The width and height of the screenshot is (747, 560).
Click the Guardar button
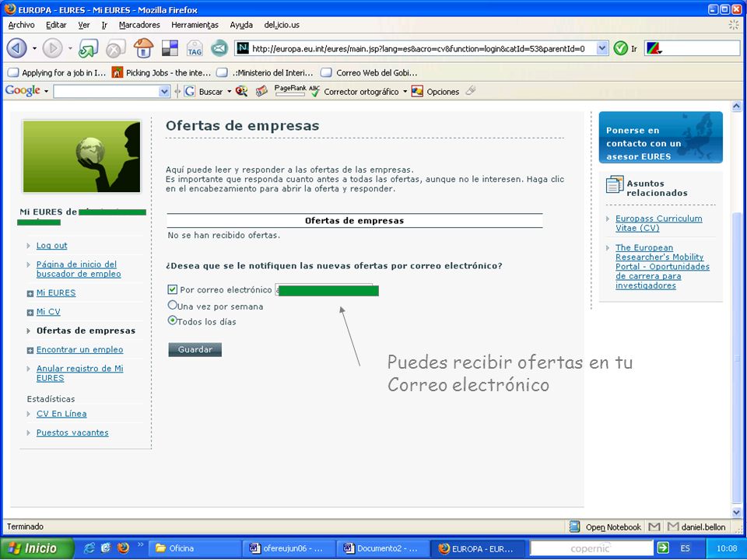point(195,349)
